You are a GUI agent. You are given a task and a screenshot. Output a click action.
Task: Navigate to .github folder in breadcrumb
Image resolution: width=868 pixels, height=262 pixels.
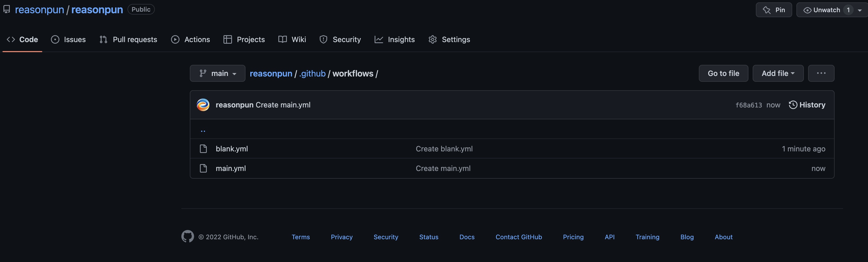point(312,73)
